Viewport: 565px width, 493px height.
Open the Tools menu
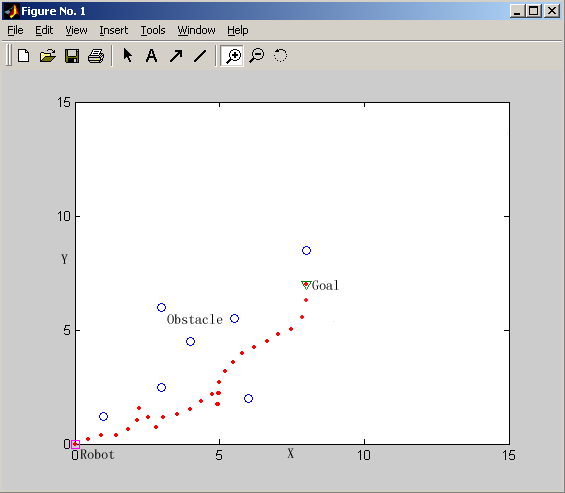153,30
